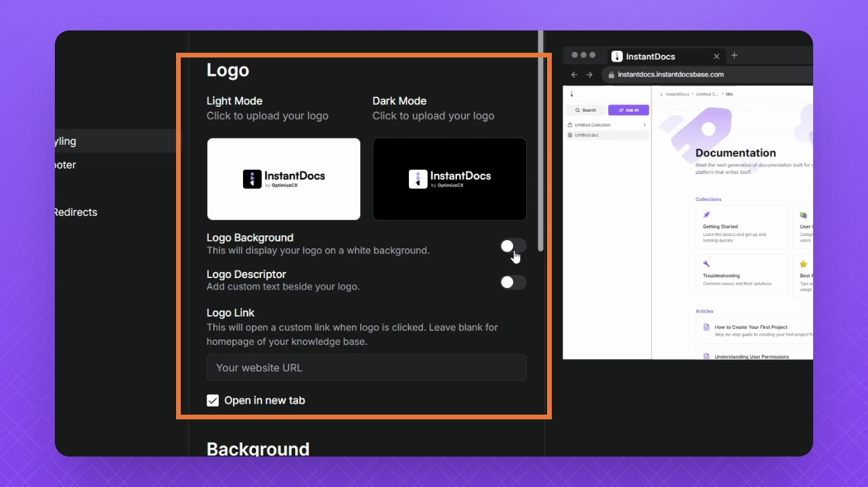Screen dimensions: 868x487
Task: Click the instantdocs.instantdocsbase.com address bar
Action: point(708,74)
